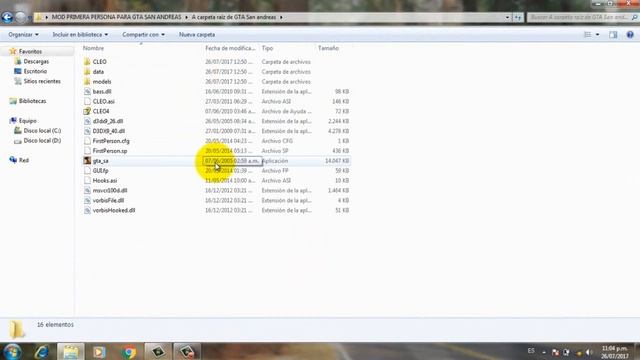
Task: Select Favoritos in navigation pane
Action: pos(30,51)
